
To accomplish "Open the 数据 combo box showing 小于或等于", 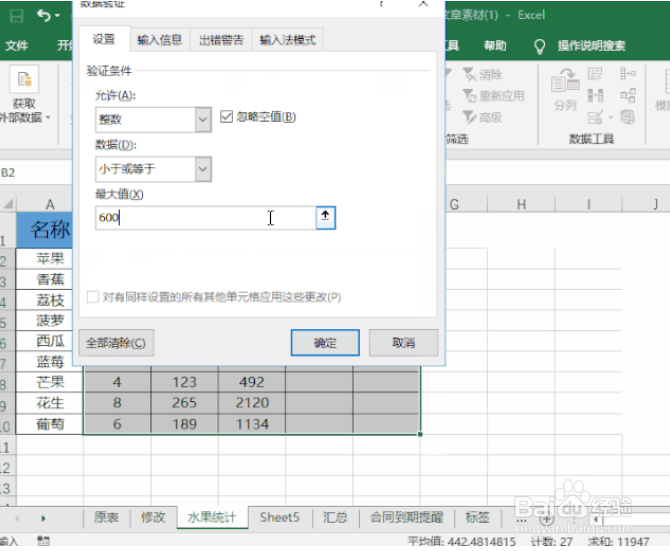I will tap(153, 169).
